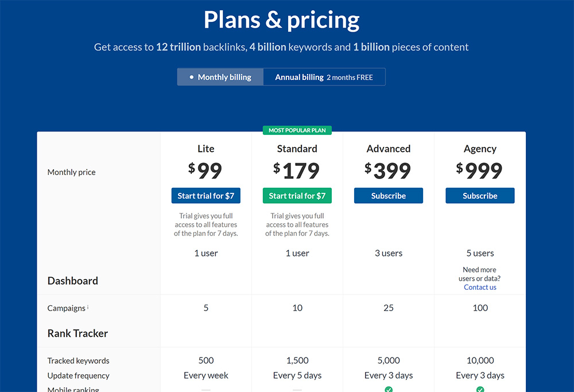Click the Campaigns row label

tap(66, 308)
